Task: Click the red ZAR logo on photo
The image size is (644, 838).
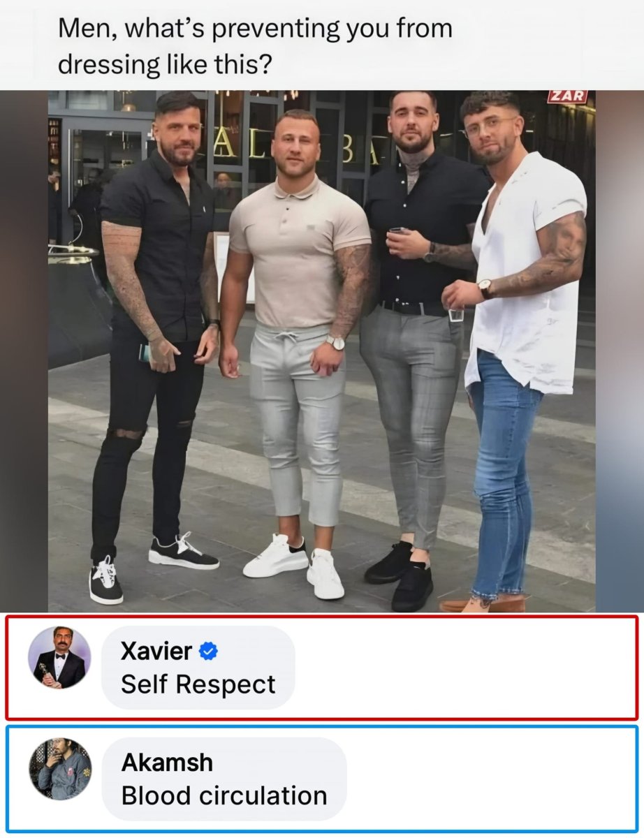Action: 567,97
